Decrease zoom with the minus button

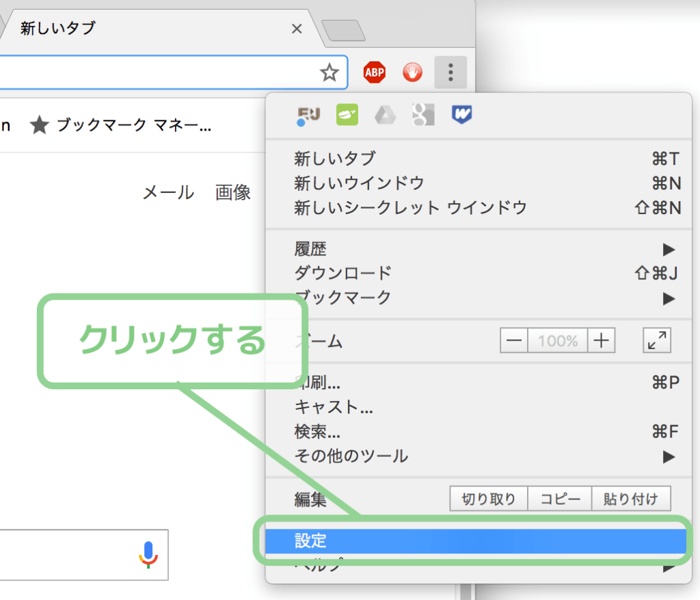(514, 341)
